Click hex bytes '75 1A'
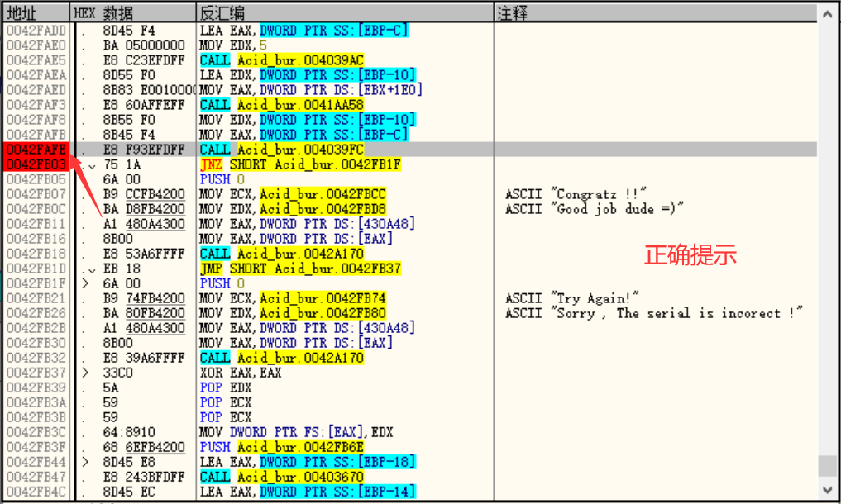The image size is (841, 504). click(122, 164)
